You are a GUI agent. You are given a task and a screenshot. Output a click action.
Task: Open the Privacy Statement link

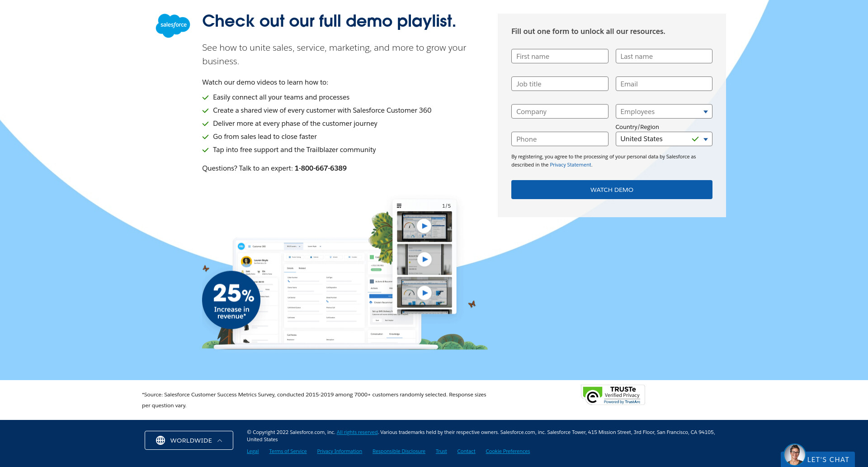coord(570,165)
